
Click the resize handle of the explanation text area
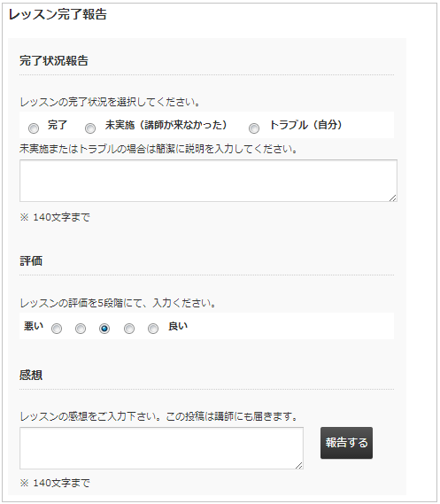pyautogui.click(x=393, y=198)
